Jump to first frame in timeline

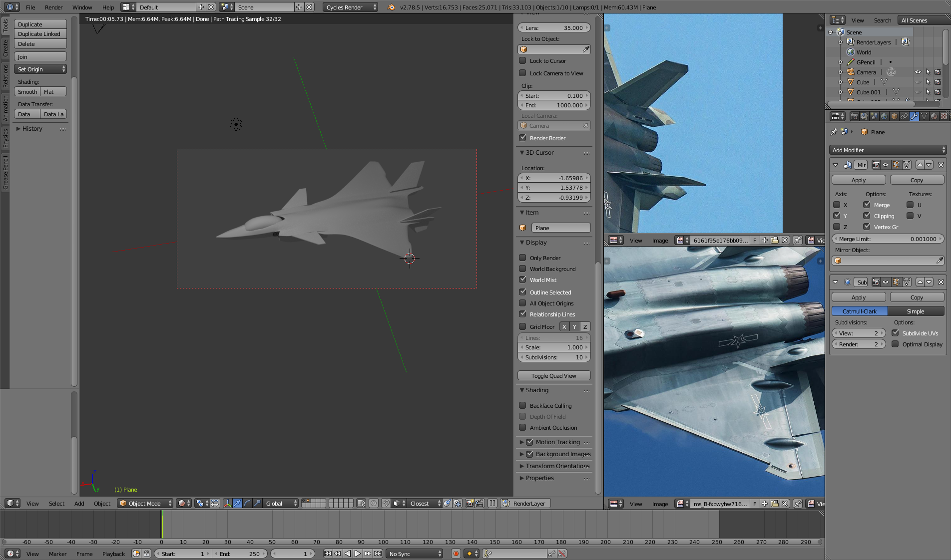(328, 554)
